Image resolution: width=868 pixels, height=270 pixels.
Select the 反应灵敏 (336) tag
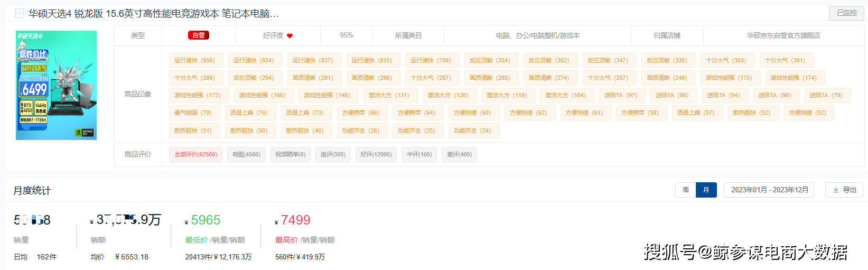[x=668, y=60]
